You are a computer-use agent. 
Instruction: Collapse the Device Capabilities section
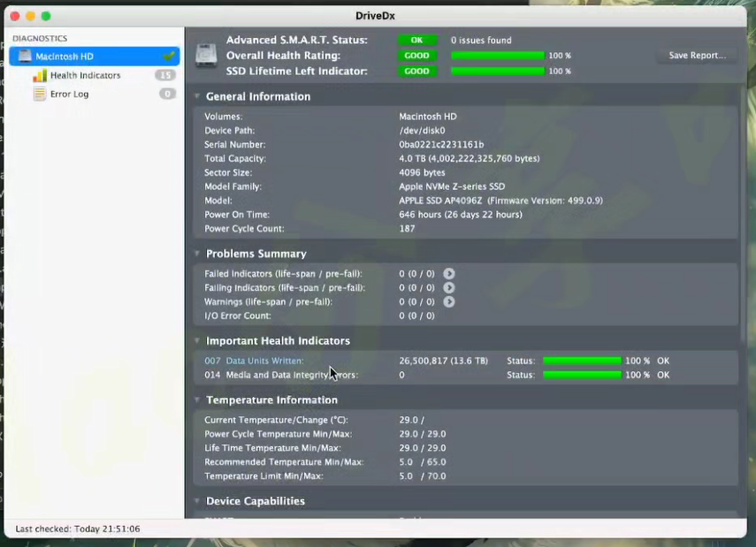click(x=196, y=501)
